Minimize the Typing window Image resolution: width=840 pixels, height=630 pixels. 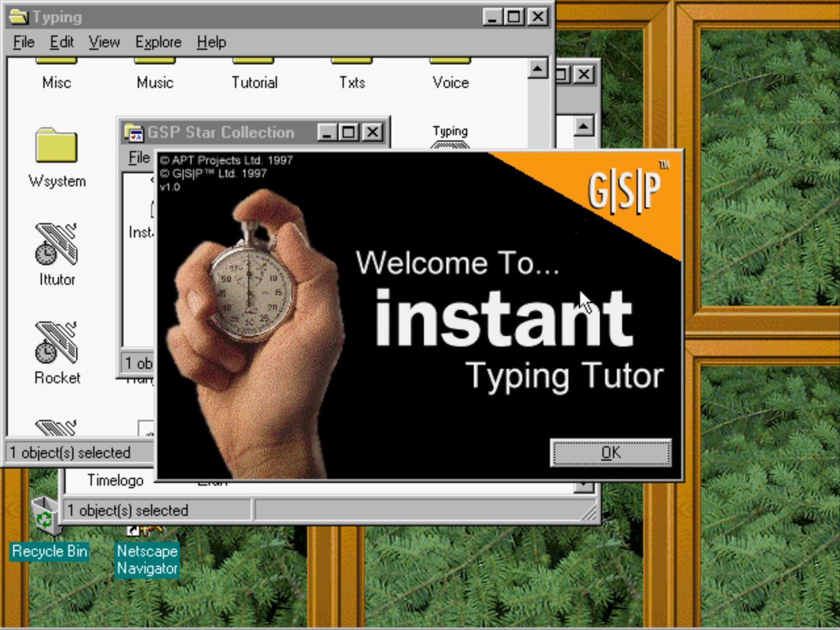coord(492,16)
